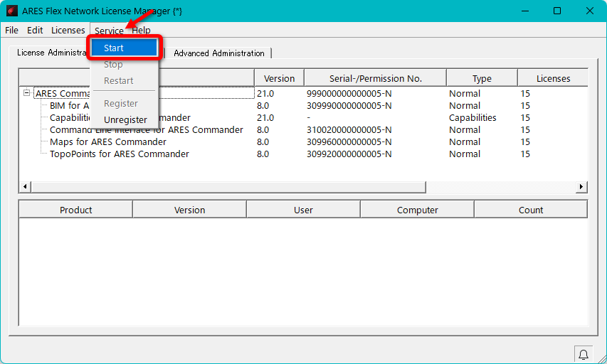The width and height of the screenshot is (607, 364).
Task: Open the notification bell icon
Action: (x=584, y=354)
